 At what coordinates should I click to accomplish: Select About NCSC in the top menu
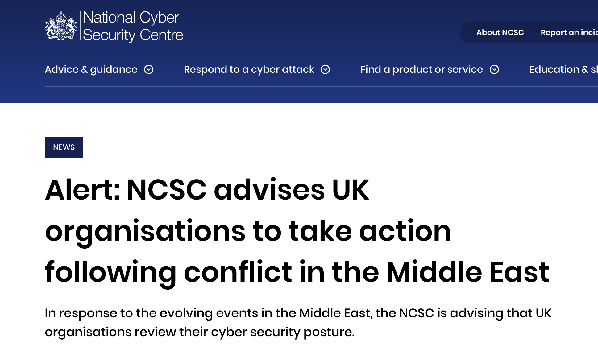(x=500, y=32)
